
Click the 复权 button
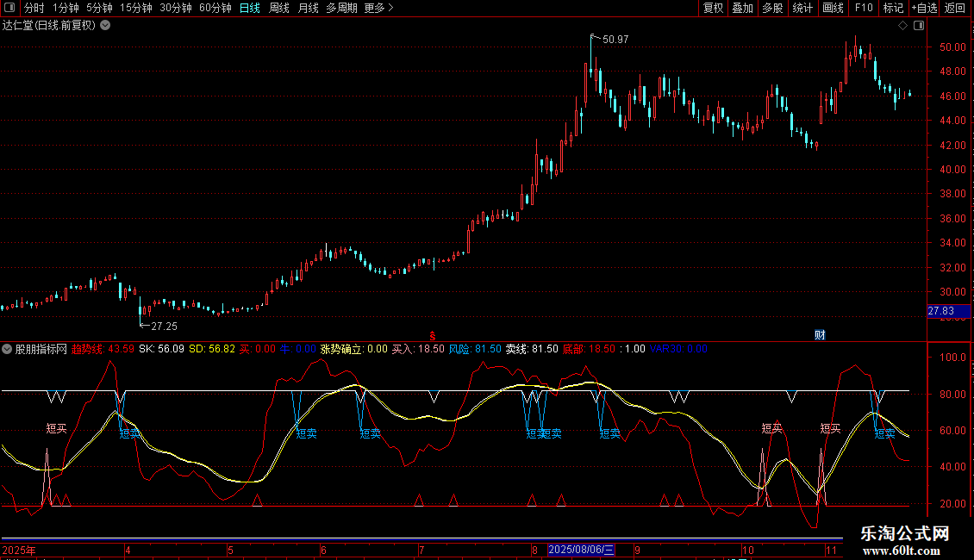point(713,8)
